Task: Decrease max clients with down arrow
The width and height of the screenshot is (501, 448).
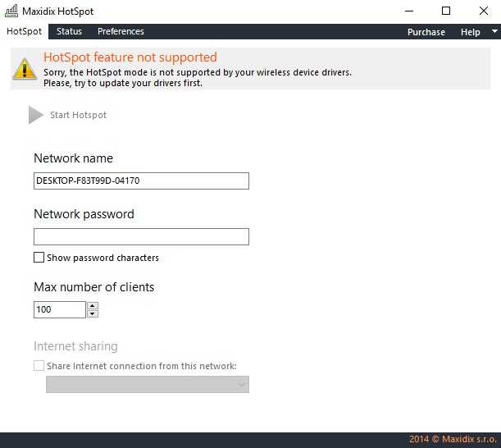Action: (x=93, y=313)
